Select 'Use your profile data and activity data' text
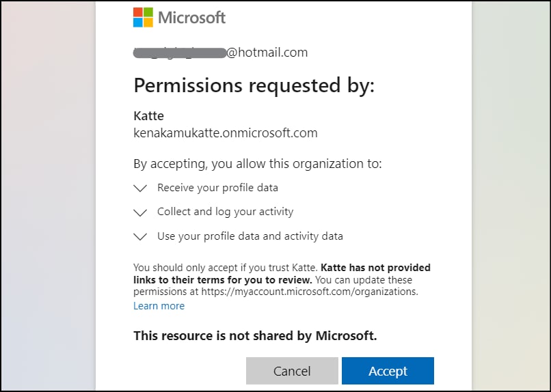551x392 pixels. point(250,236)
